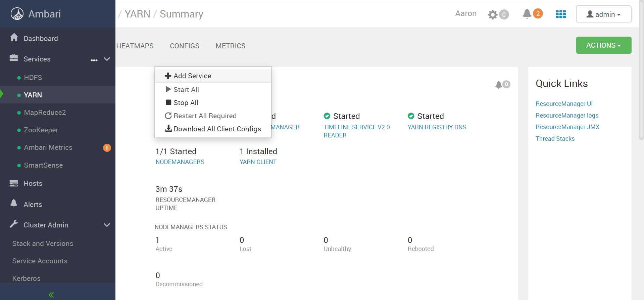Open background operations gear icon
644x300 pixels.
(493, 14)
